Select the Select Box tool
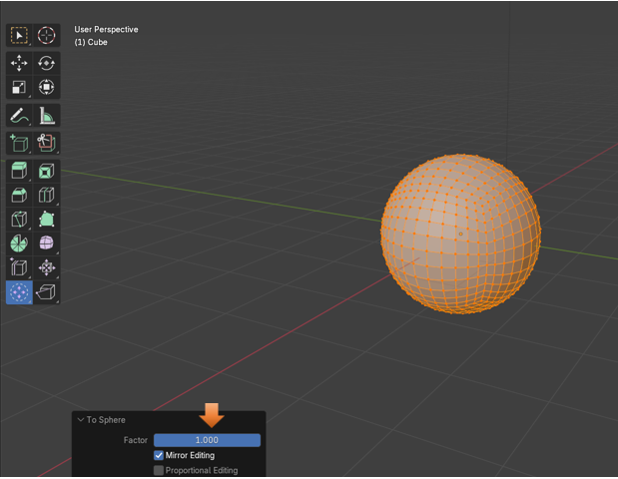Image resolution: width=618 pixels, height=479 pixels. pos(19,35)
